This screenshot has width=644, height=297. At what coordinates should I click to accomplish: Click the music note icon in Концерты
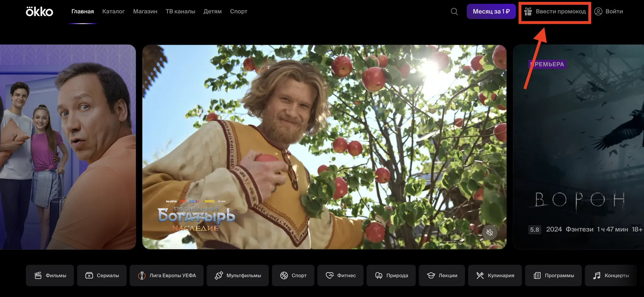pos(597,275)
